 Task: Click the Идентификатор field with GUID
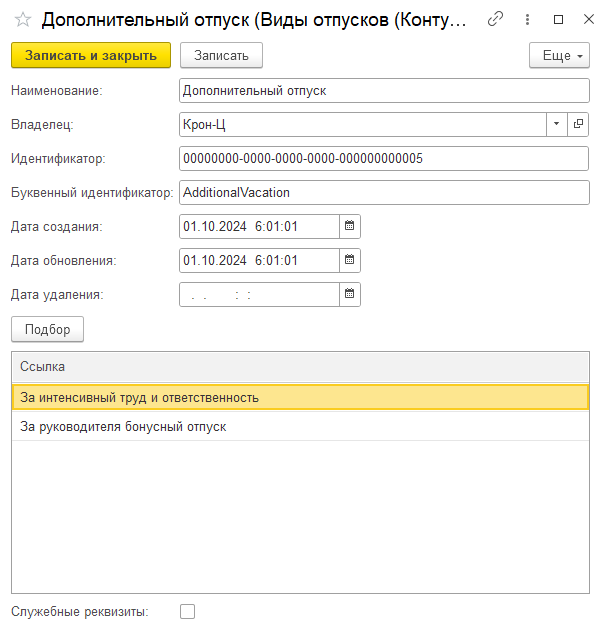384,158
